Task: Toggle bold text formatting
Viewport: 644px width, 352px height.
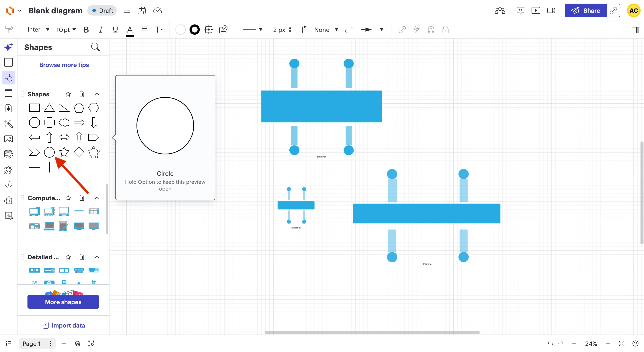Action: tap(86, 30)
